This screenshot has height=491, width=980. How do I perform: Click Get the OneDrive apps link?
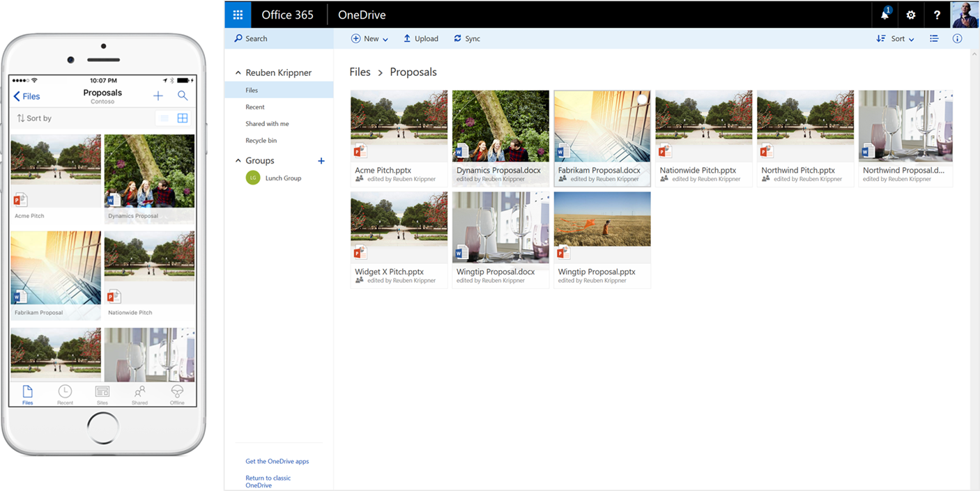(x=277, y=461)
